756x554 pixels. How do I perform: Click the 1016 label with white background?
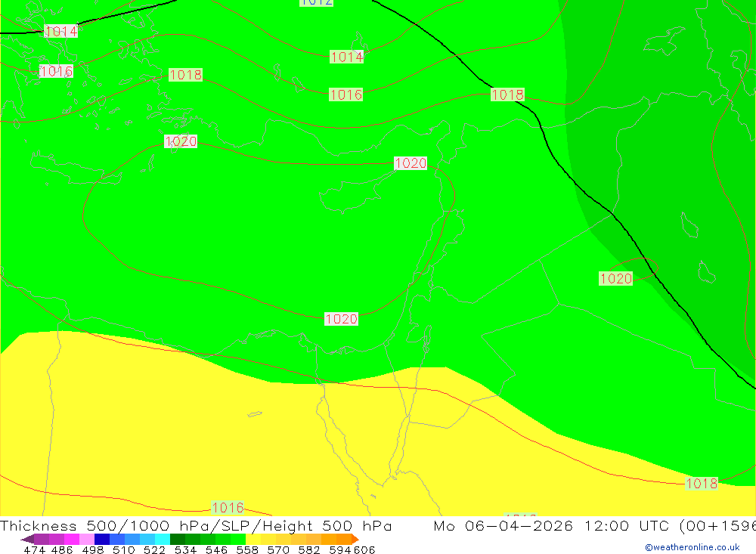56,71
